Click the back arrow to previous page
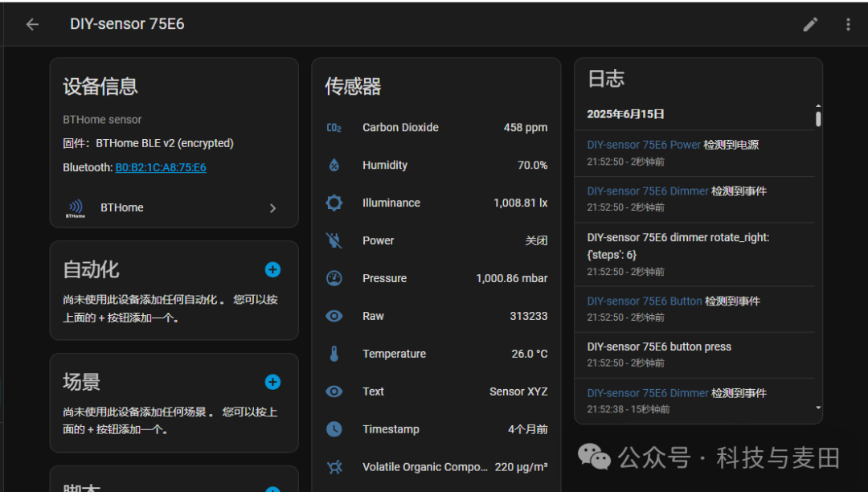The height and width of the screenshot is (492, 868). pos(31,24)
